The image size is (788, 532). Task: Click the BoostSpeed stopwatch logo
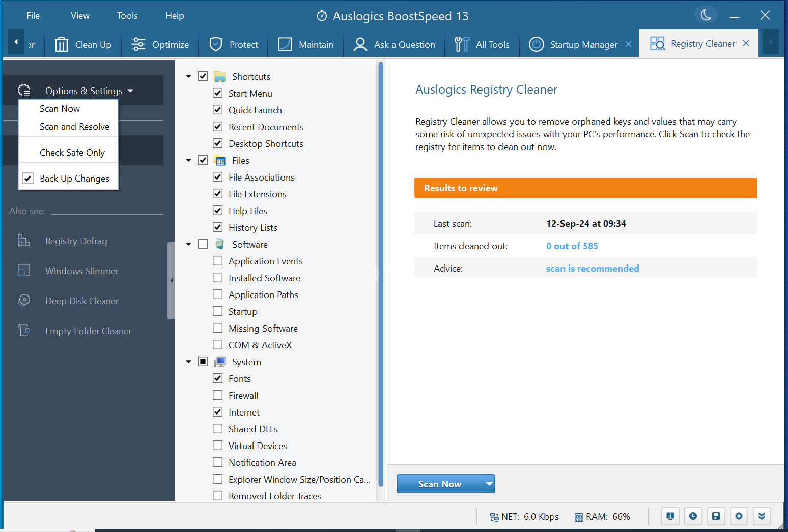pyautogui.click(x=322, y=16)
